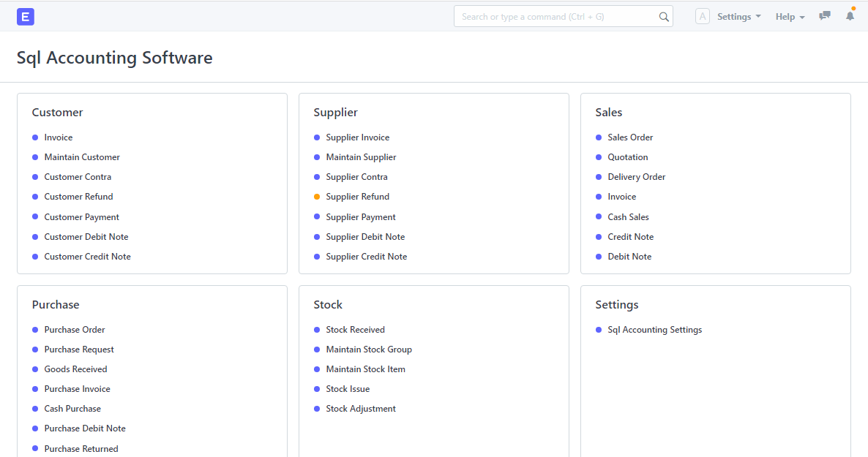Open Supplier Debit Note link
The width and height of the screenshot is (868, 457).
click(365, 237)
